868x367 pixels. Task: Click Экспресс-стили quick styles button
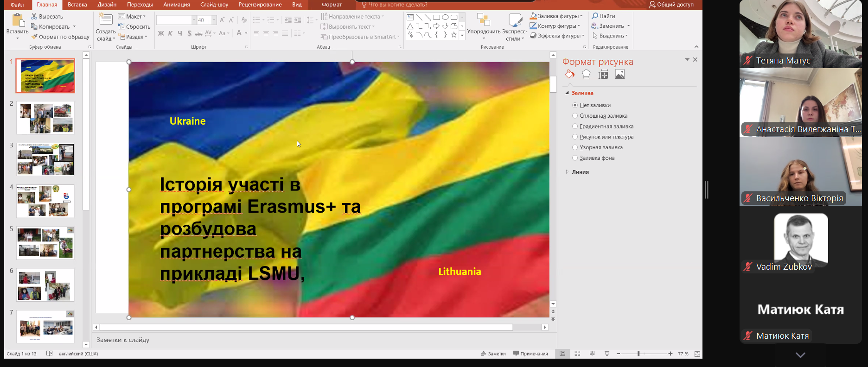(515, 27)
